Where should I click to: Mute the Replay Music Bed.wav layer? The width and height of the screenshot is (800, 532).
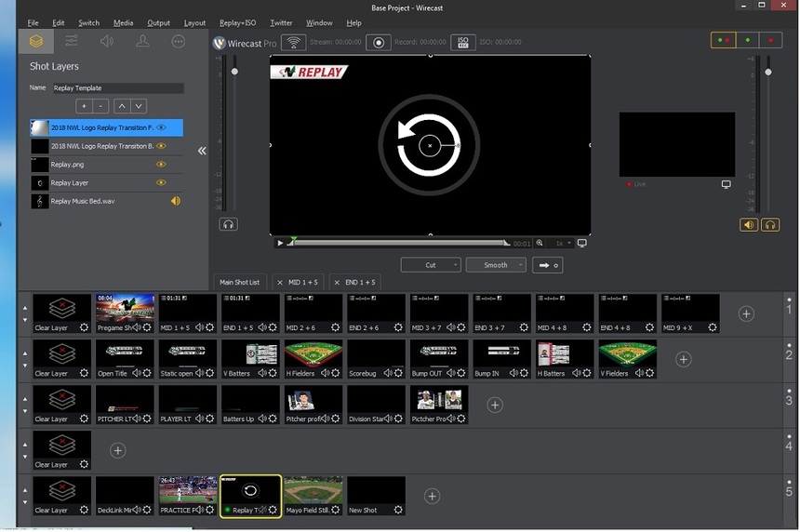click(175, 201)
